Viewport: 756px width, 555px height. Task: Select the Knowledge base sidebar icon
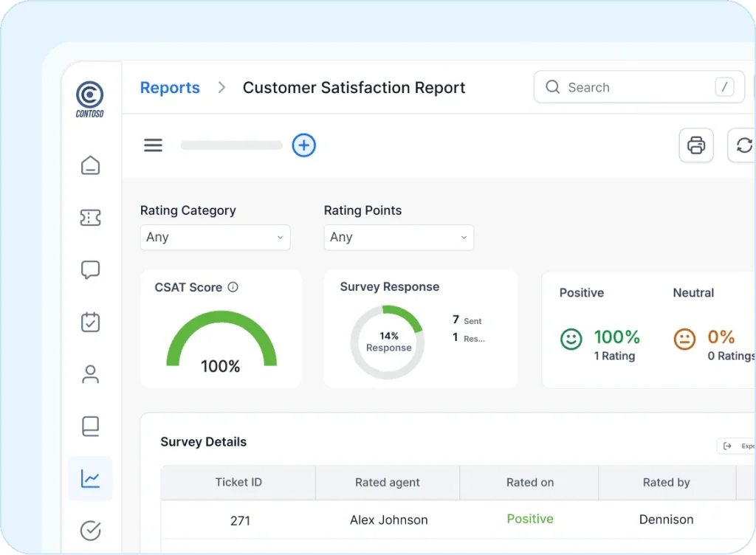pos(90,426)
